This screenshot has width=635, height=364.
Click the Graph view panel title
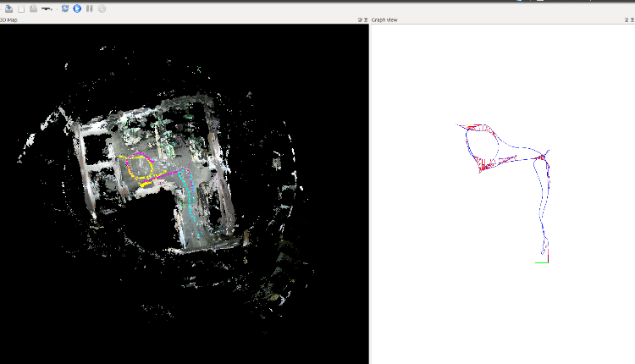[x=384, y=19]
